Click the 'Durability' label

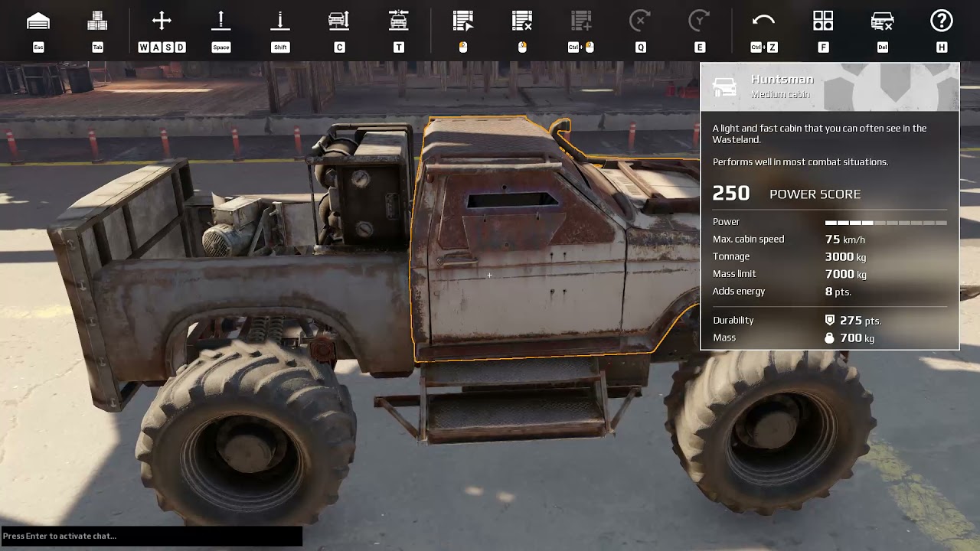click(x=733, y=321)
